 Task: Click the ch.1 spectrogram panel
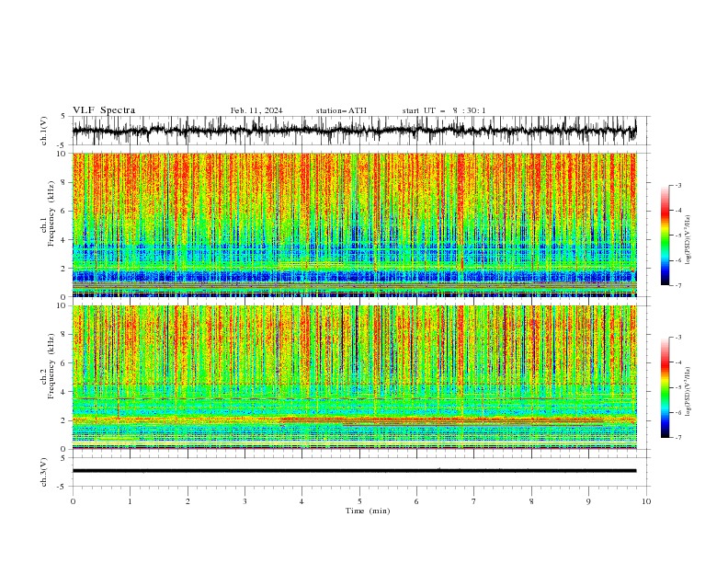click(354, 224)
